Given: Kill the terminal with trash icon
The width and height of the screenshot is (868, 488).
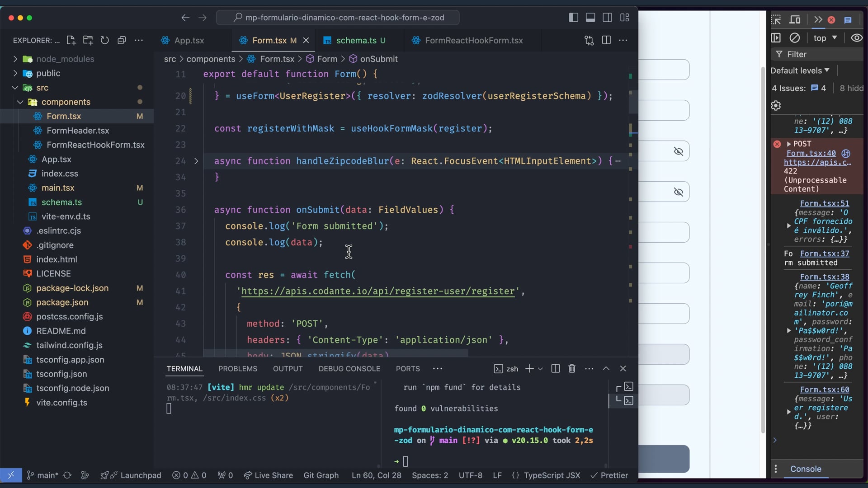Looking at the screenshot, I should [x=572, y=369].
